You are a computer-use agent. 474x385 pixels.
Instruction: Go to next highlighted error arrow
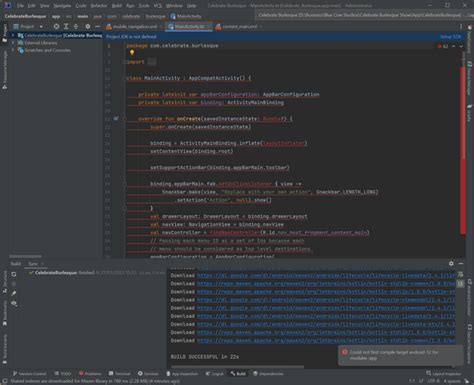[461, 46]
